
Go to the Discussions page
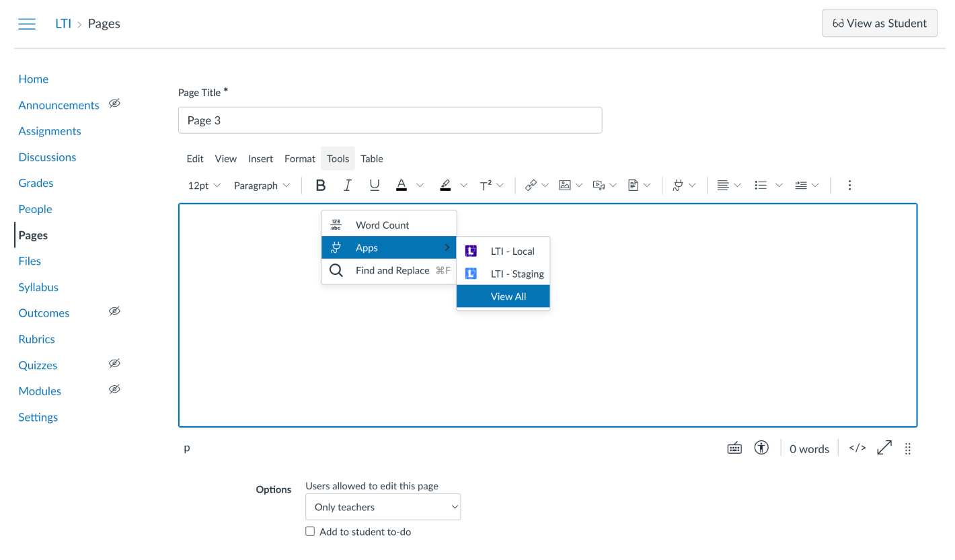(47, 157)
